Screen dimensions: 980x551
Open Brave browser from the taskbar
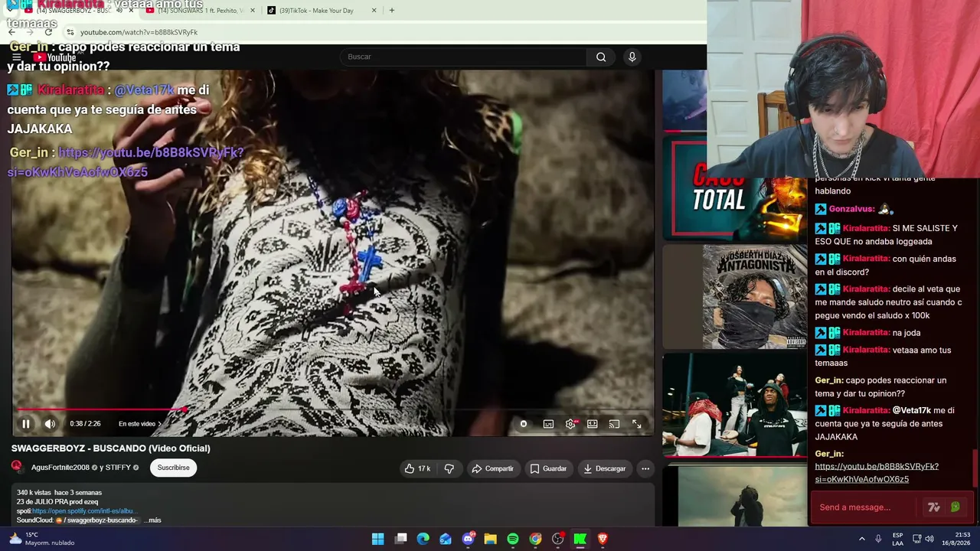tap(603, 539)
